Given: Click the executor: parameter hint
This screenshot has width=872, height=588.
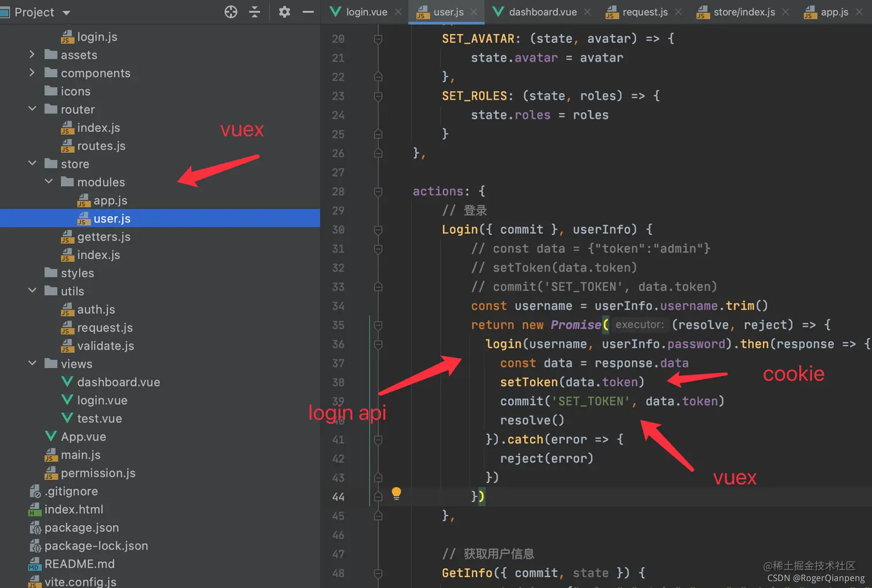Looking at the screenshot, I should 640,325.
